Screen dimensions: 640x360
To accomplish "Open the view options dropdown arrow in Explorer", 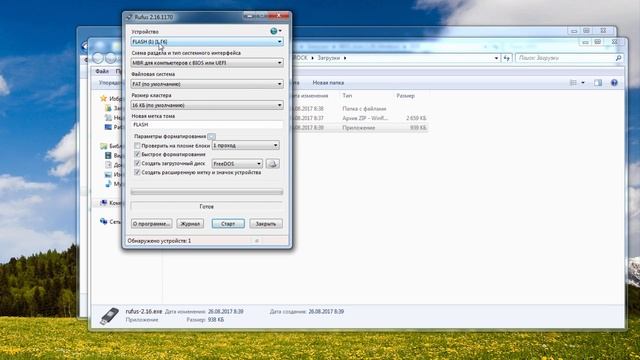I will point(583,83).
